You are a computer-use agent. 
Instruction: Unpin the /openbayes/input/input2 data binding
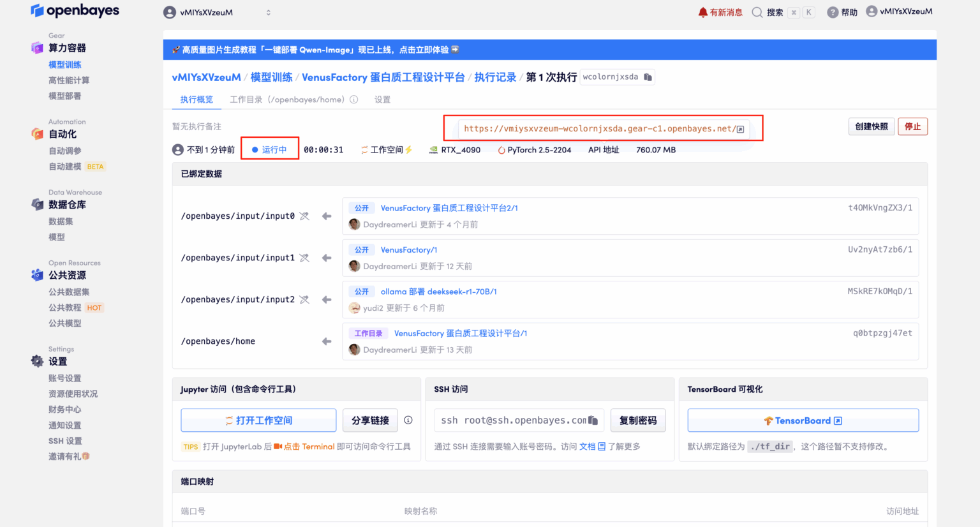304,299
